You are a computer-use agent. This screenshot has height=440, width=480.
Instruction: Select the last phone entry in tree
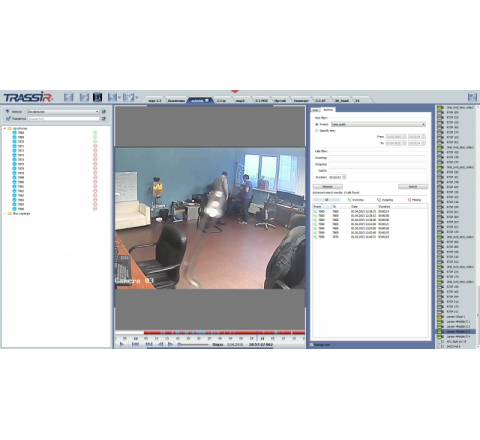[21, 209]
